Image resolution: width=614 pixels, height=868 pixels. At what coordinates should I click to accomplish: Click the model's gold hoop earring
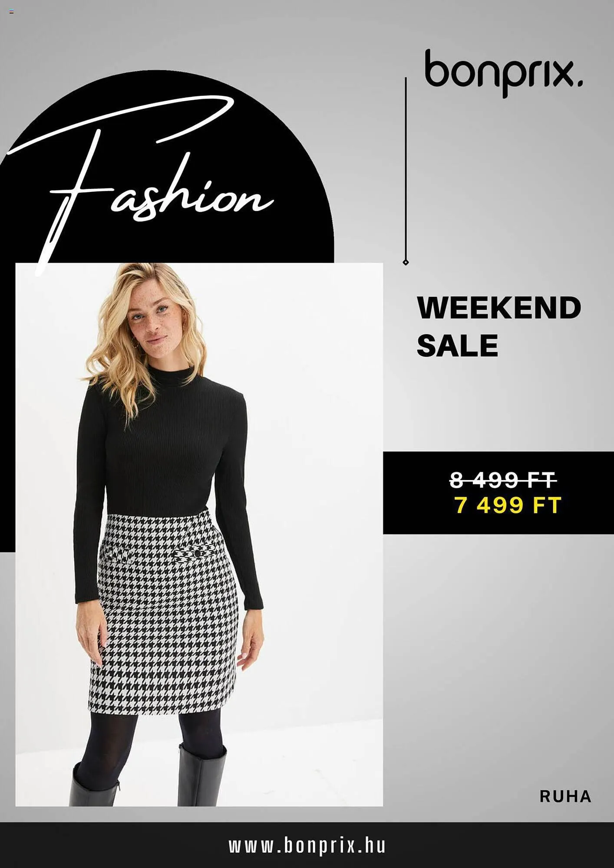coord(135,343)
